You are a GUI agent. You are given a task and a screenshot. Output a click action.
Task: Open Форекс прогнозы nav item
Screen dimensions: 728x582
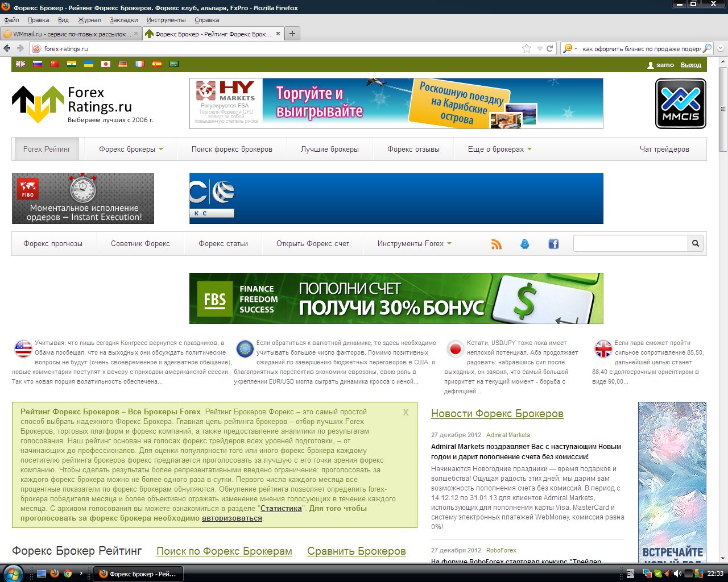53,243
